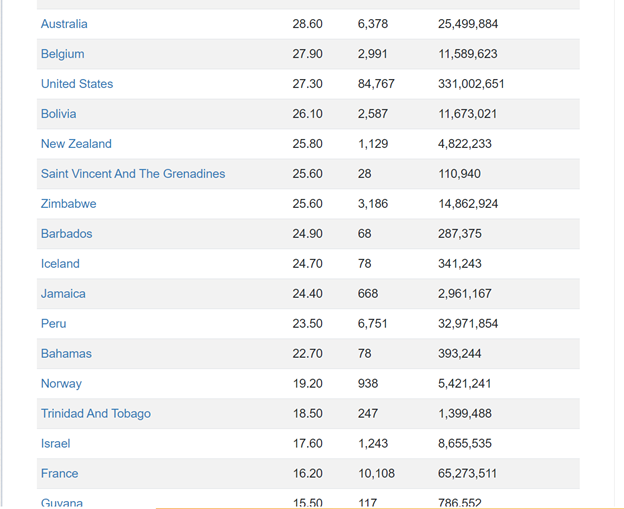Open the Norway country link
The height and width of the screenshot is (509, 624).
pyautogui.click(x=61, y=384)
